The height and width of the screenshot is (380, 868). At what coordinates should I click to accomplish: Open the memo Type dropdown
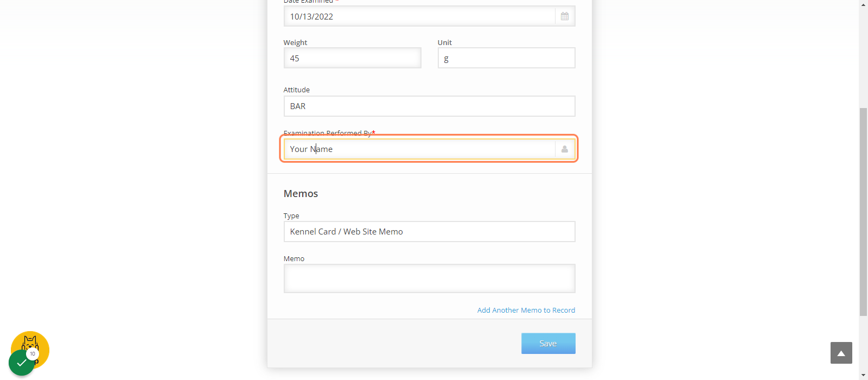pos(429,231)
